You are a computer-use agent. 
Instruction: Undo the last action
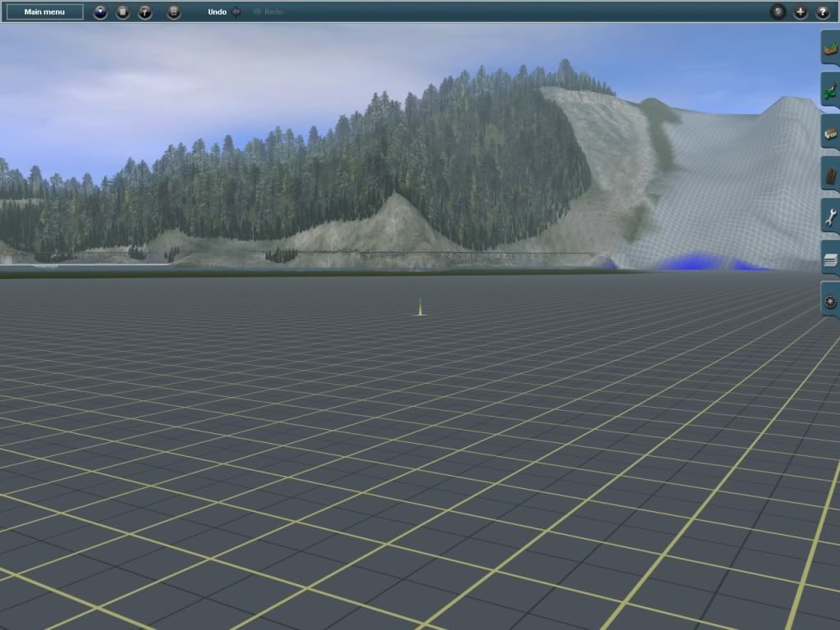click(x=224, y=11)
